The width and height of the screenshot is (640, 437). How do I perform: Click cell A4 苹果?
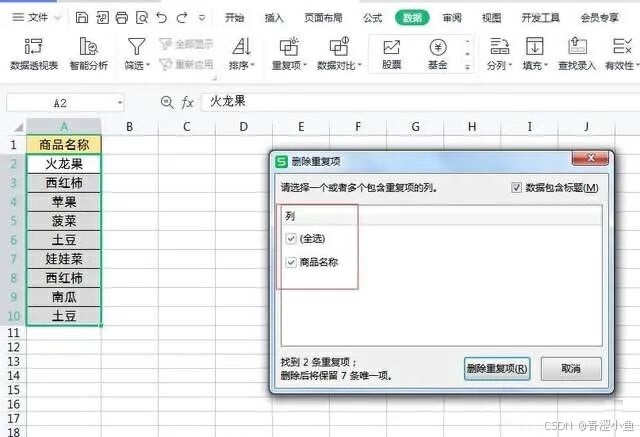click(x=64, y=202)
